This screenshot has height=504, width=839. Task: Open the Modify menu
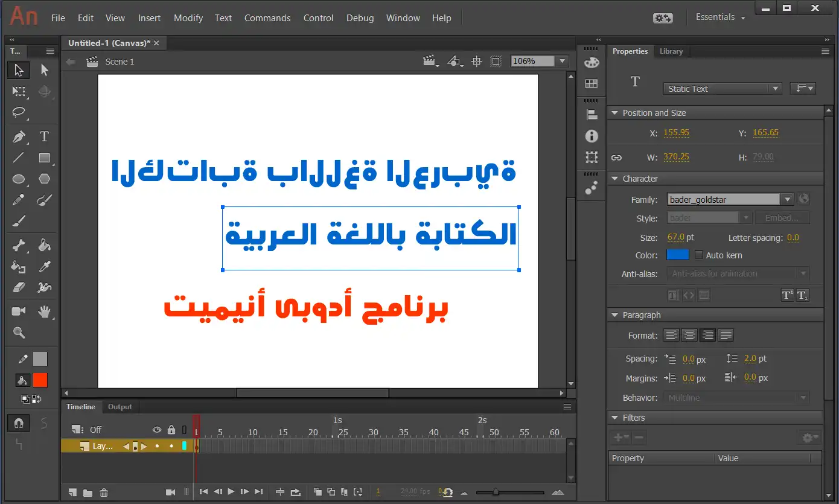coord(188,18)
